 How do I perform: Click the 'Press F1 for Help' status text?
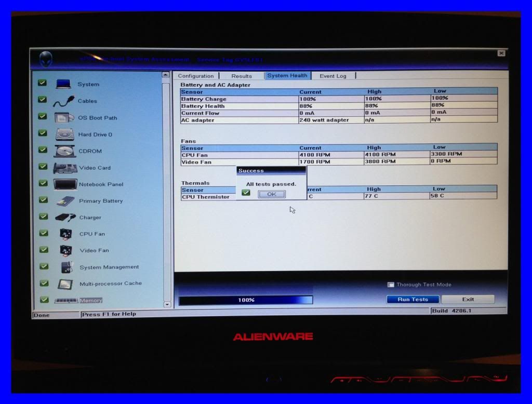point(109,314)
